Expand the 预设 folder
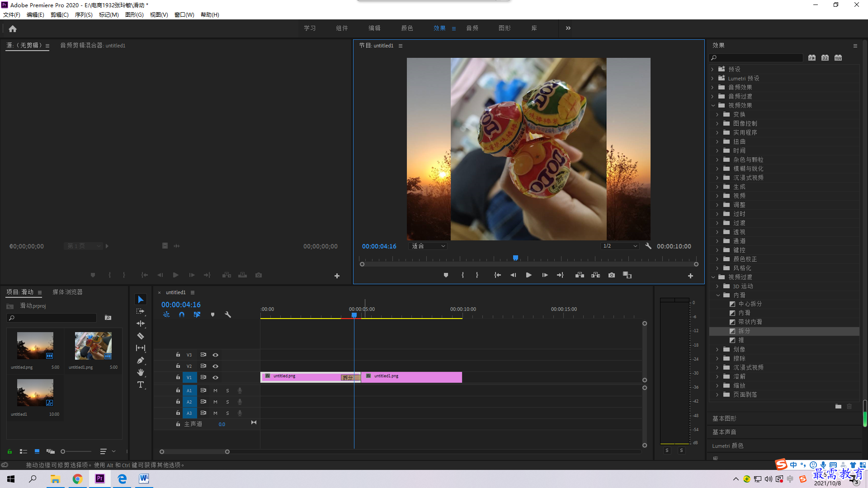Viewport: 868px width, 488px height. pos(713,70)
